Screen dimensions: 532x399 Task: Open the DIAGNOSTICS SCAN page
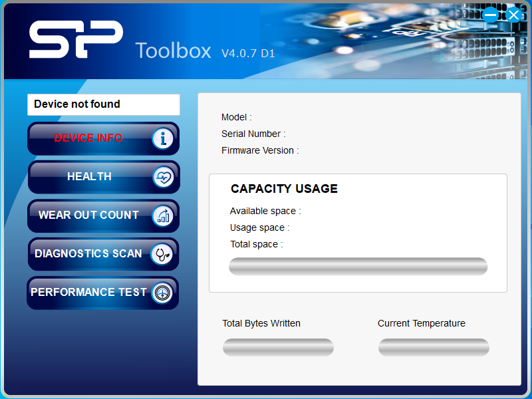coord(103,254)
